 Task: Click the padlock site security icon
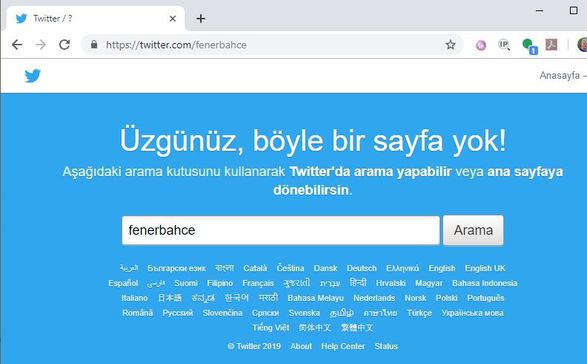[x=94, y=45]
